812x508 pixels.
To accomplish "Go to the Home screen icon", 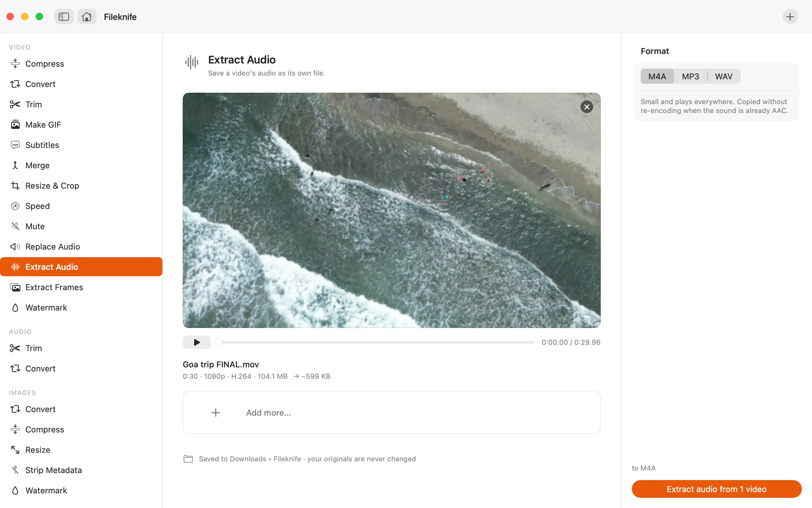I will [x=87, y=17].
